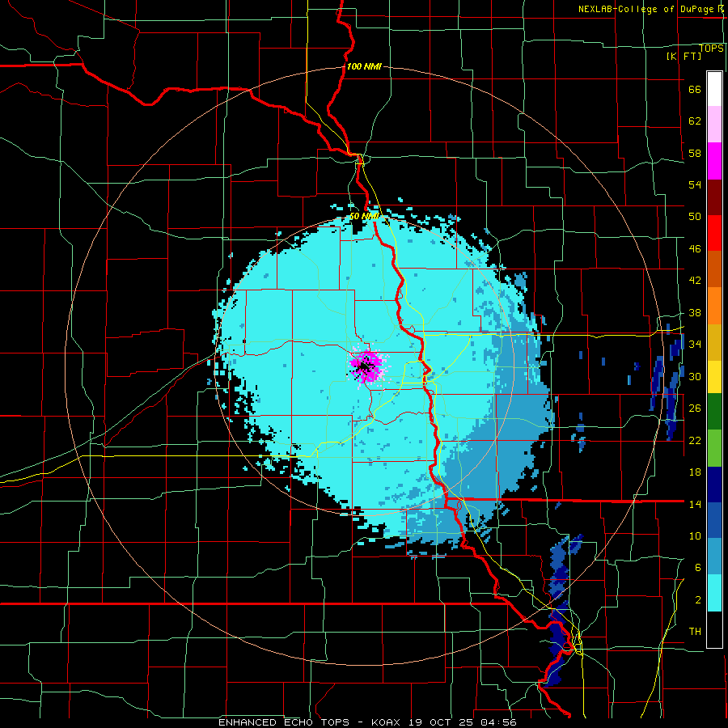This screenshot has height=728, width=728.
Task: Click the '66' legend value
Action: coord(695,89)
